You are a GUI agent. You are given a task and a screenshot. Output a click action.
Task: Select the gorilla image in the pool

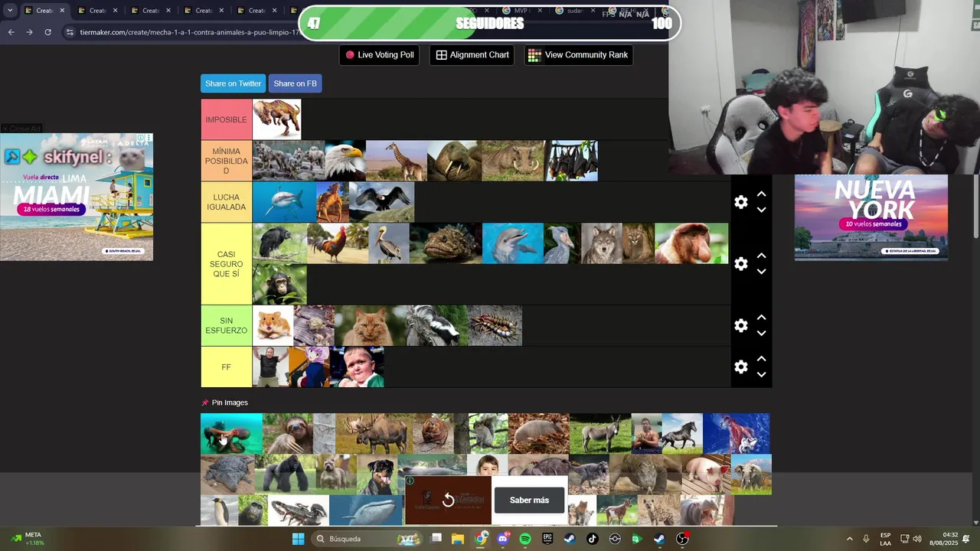coord(284,474)
